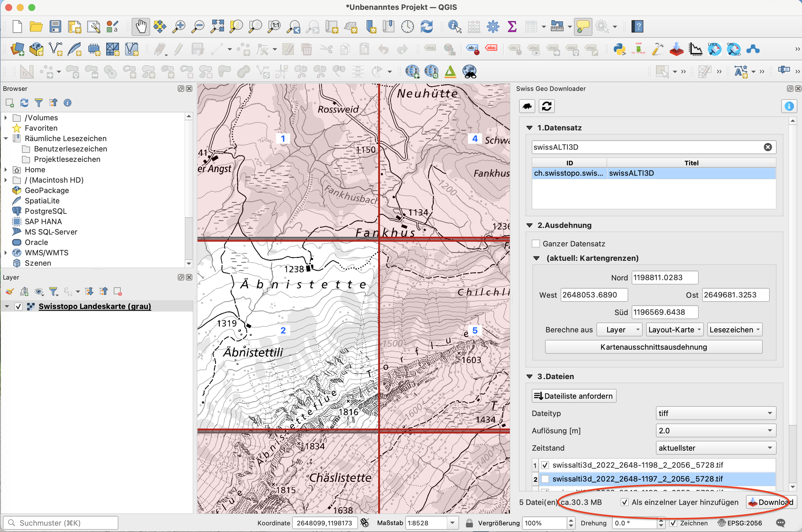
Task: Open the Dateityp tiff dropdown
Action: (715, 413)
